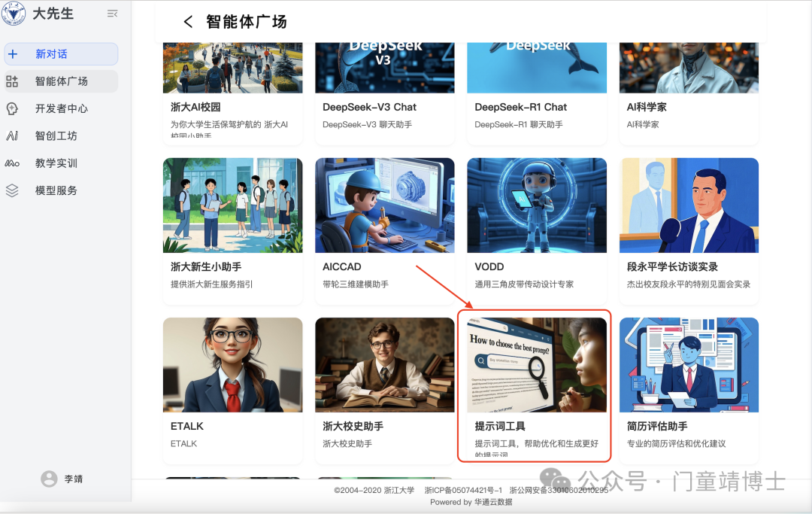Collapse the sidebar using the menu-fold icon

[112, 14]
